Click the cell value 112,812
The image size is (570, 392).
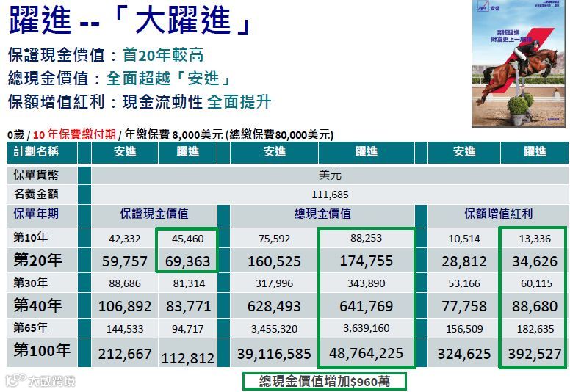(187, 358)
